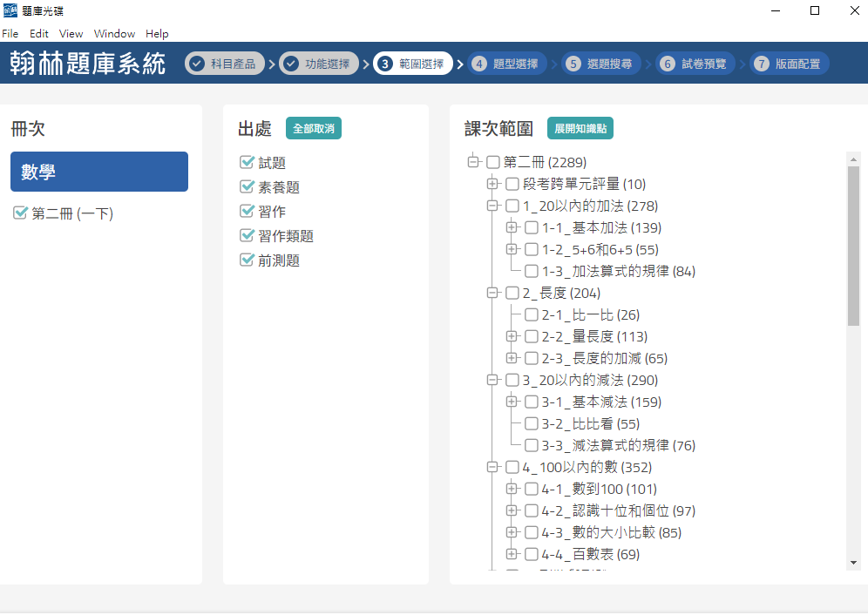Expand the 1-1_基本加法 tree node

pos(512,228)
